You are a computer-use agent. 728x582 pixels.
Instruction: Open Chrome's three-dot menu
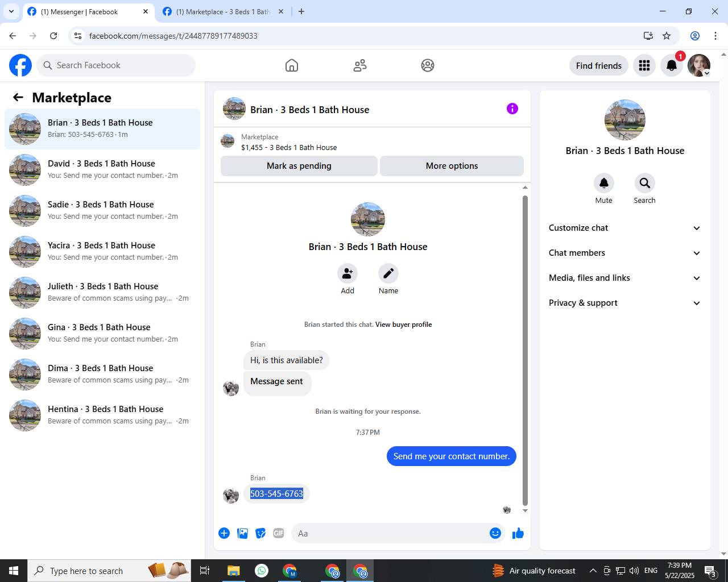point(715,36)
